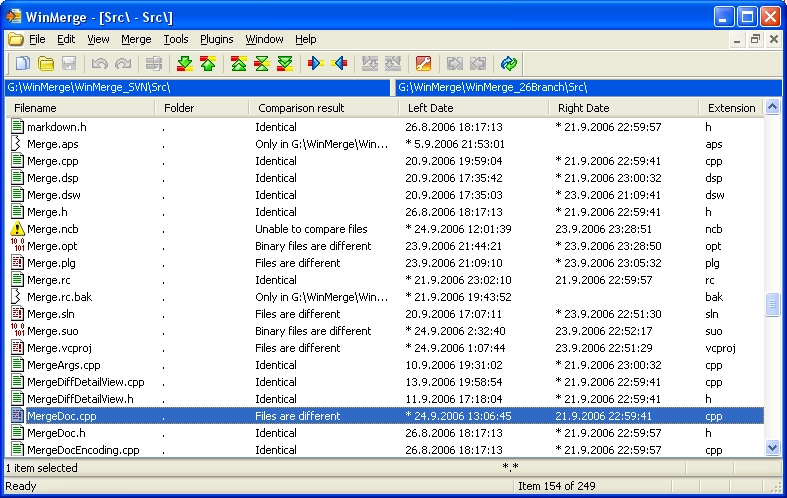Open the Tools menu
787x498 pixels.
176,39
